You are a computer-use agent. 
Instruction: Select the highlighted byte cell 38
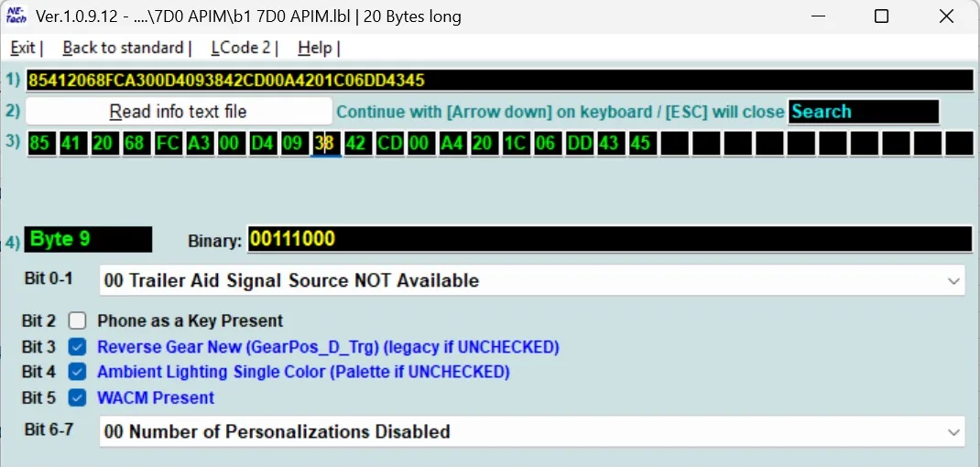coord(325,143)
